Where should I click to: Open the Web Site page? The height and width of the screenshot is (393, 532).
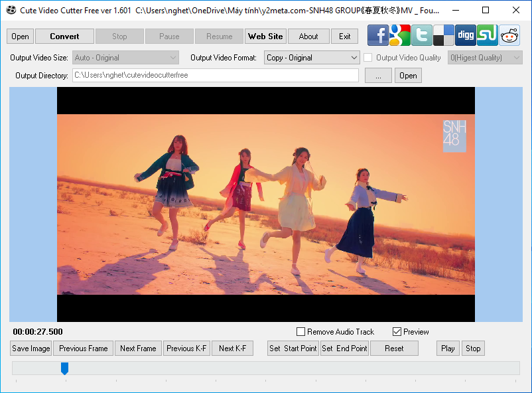point(265,36)
